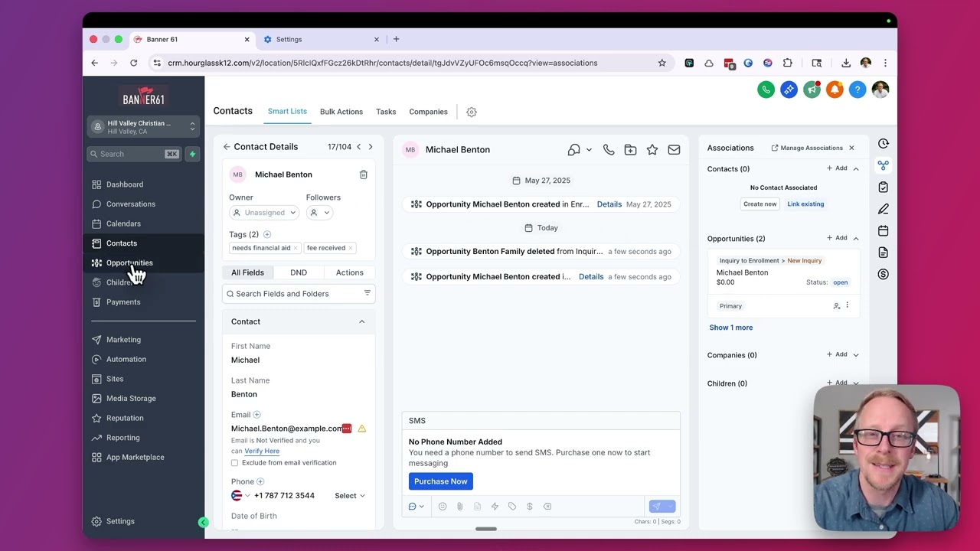Close the Associations panel
980x551 pixels.
tap(851, 148)
